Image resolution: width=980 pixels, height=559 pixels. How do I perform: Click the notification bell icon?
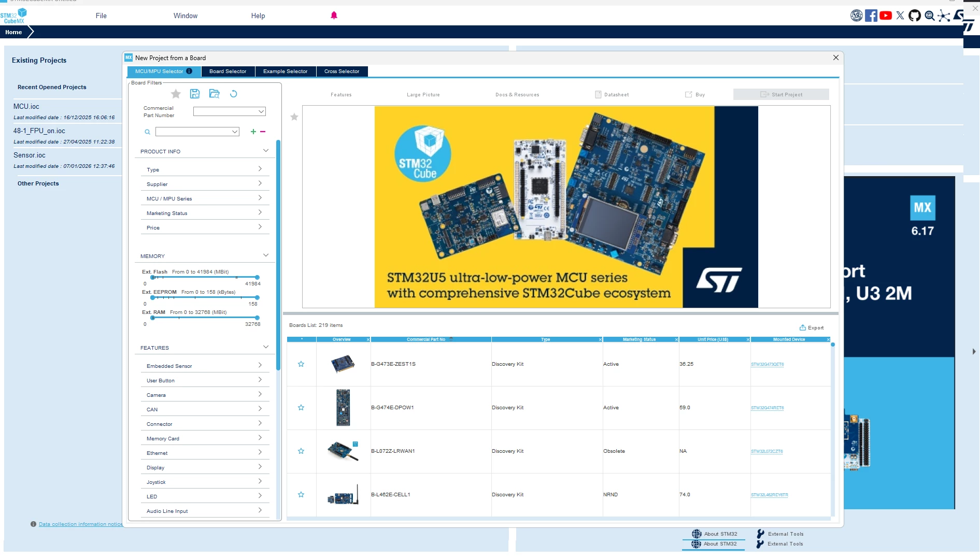[334, 16]
